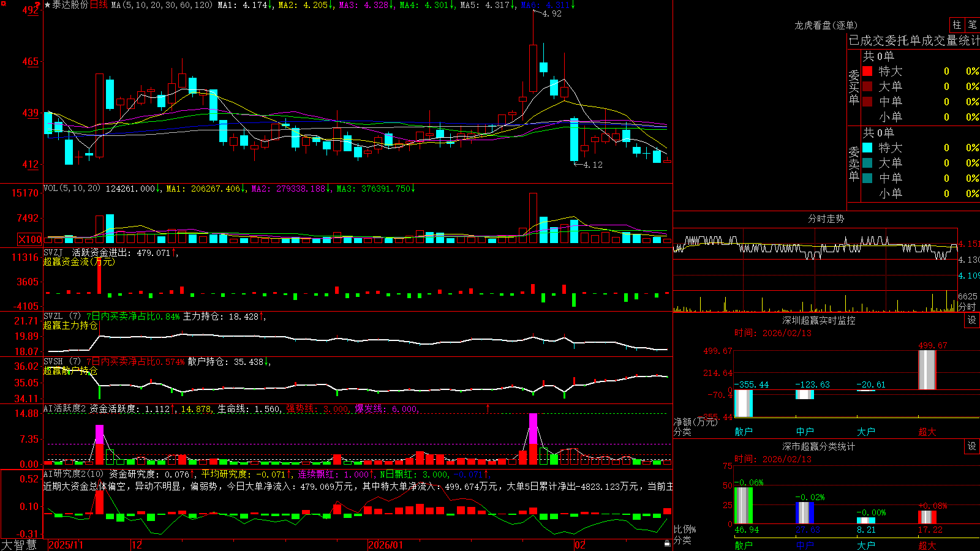Viewport: 980px width, 551px height.
Task: Click the small red square icon at top-left corner
Action: (x=4, y=4)
